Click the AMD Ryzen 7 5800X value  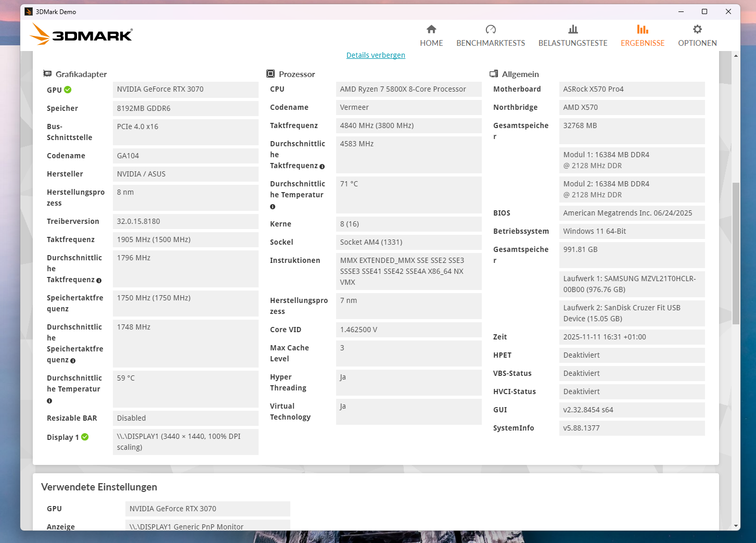(x=409, y=90)
